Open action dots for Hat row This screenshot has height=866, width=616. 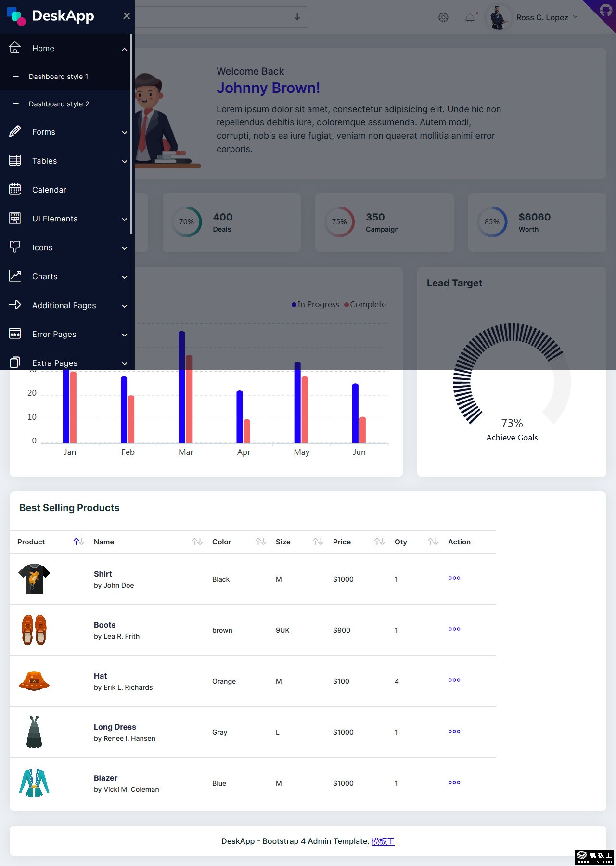point(454,680)
